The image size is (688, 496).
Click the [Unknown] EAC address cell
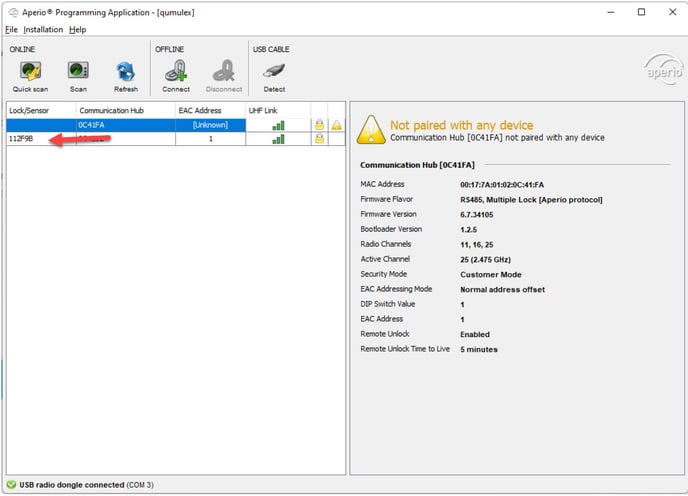click(x=210, y=125)
